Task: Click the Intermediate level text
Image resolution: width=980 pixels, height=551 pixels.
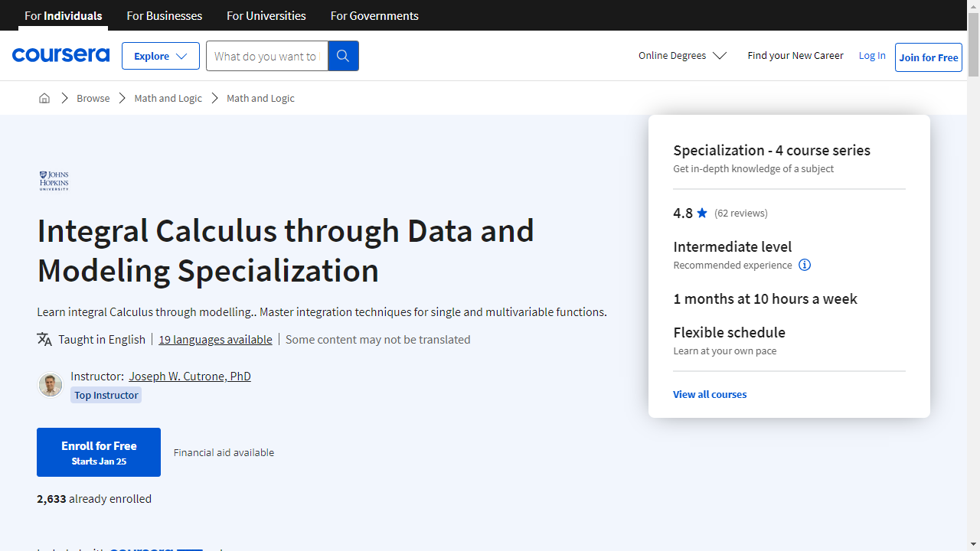Action: 733,246
